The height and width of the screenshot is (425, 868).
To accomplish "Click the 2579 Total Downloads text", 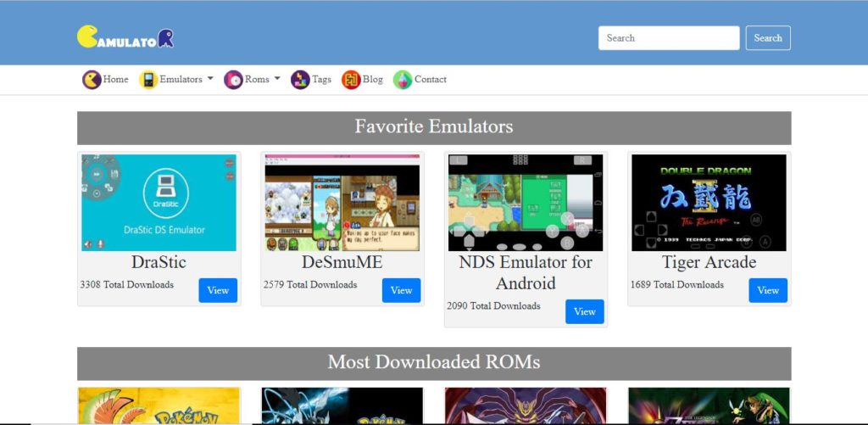I will point(310,285).
